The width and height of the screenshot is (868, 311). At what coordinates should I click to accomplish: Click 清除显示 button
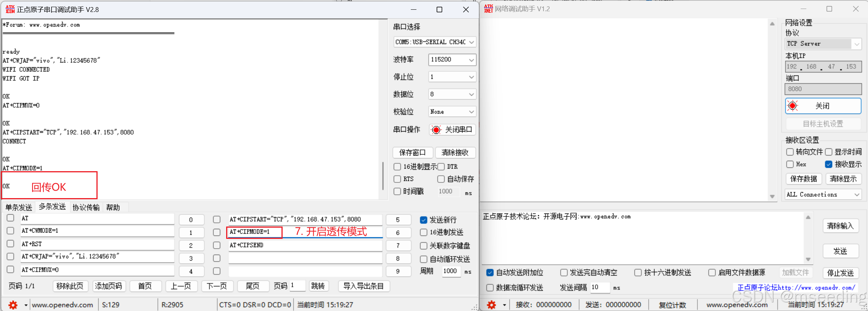pos(843,179)
